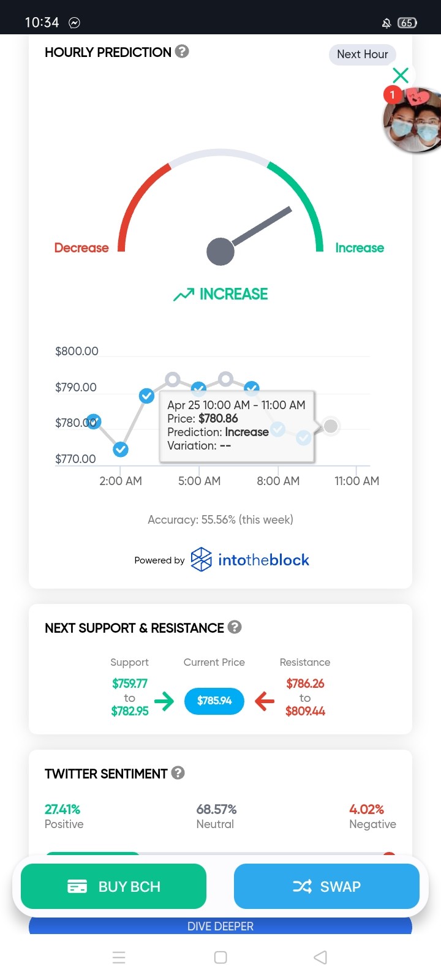The image size is (441, 980).
Task: Tap the Android back navigation triangle
Action: [x=320, y=957]
